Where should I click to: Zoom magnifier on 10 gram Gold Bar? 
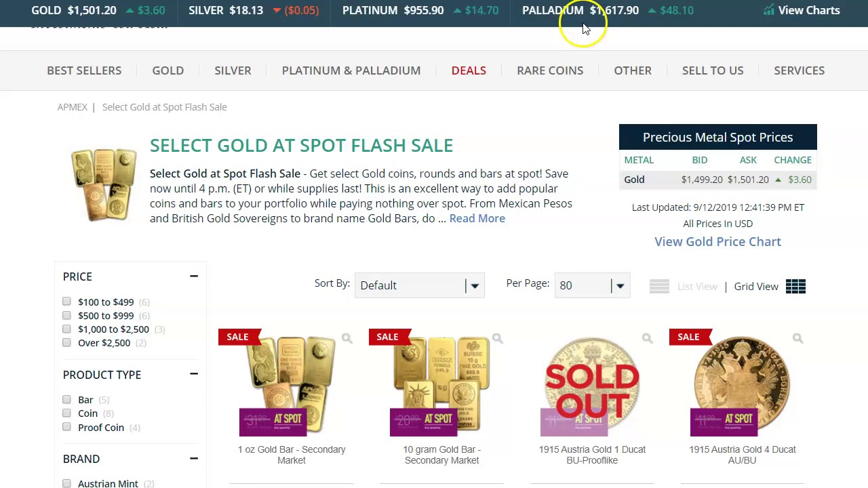pyautogui.click(x=497, y=338)
